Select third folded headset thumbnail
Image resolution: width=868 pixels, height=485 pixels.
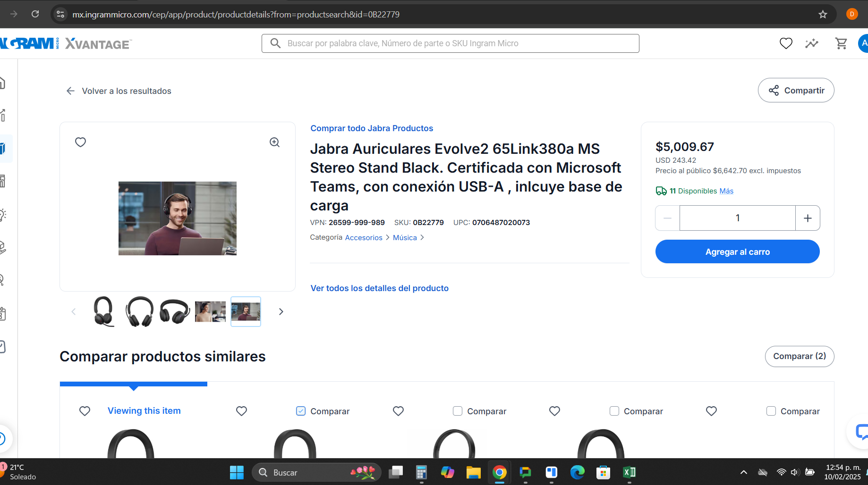(175, 311)
